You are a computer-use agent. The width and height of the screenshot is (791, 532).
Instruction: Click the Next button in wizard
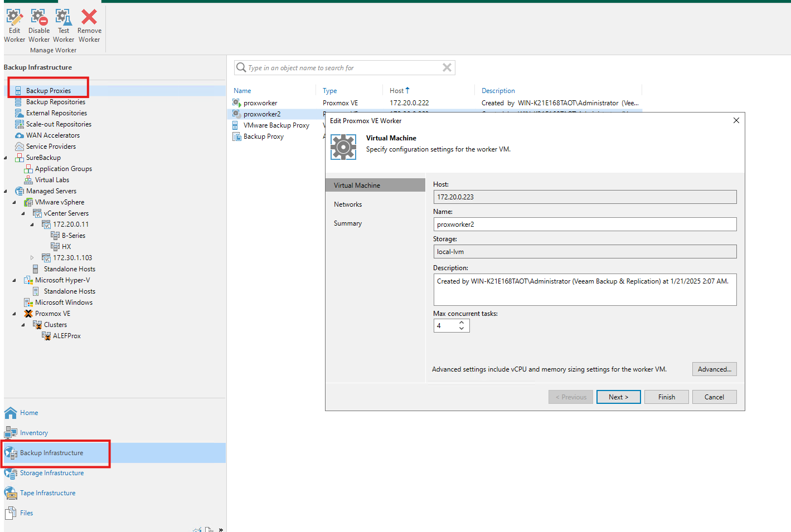(x=619, y=397)
